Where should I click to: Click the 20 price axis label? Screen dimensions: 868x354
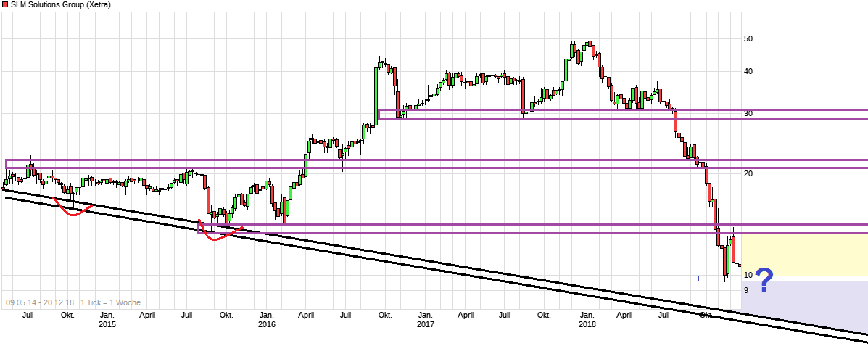coord(748,174)
